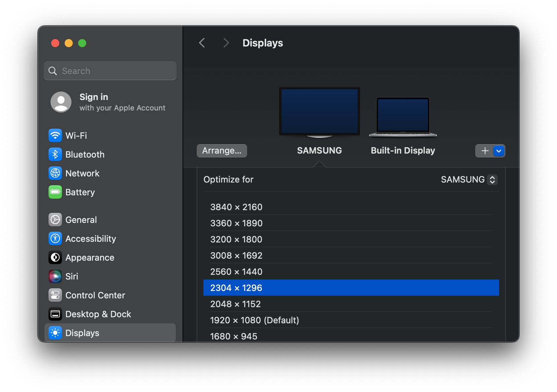Select resolution 3360 × 1890
Viewport: 557px width, 392px height.
pos(351,223)
